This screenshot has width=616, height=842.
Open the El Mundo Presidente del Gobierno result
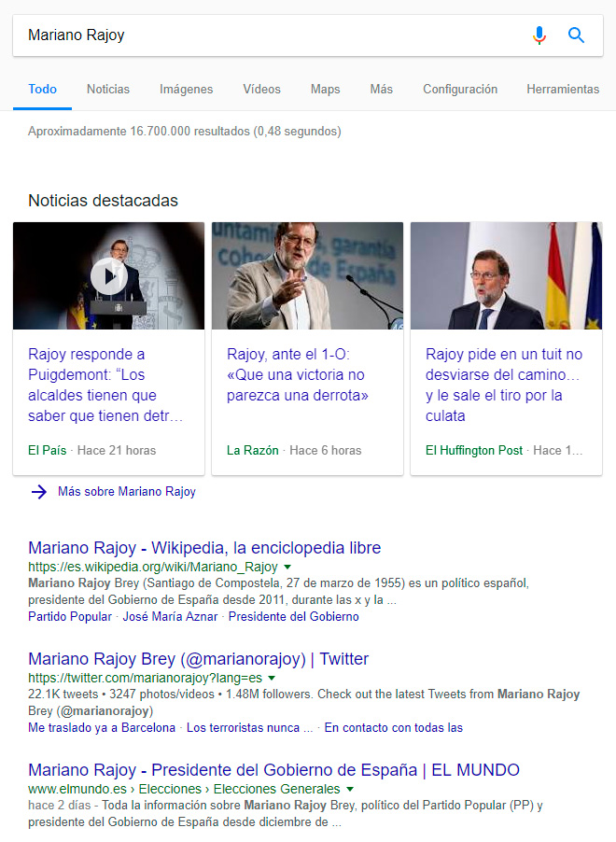click(x=273, y=770)
